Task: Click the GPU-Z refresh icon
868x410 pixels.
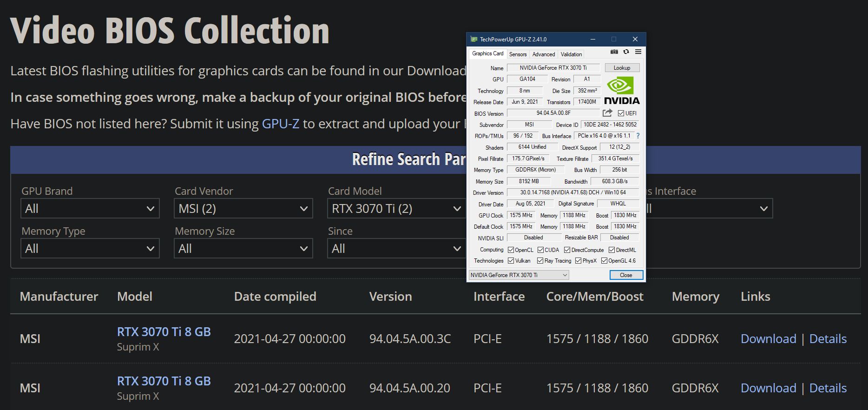Action: click(x=626, y=52)
